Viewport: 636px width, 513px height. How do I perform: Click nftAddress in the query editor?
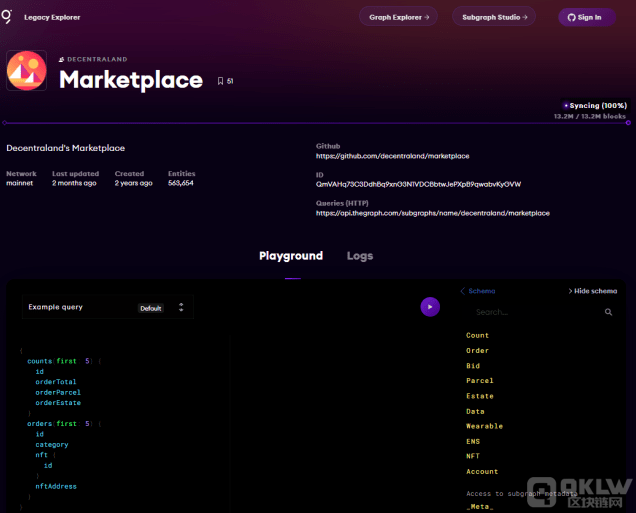[x=56, y=487]
